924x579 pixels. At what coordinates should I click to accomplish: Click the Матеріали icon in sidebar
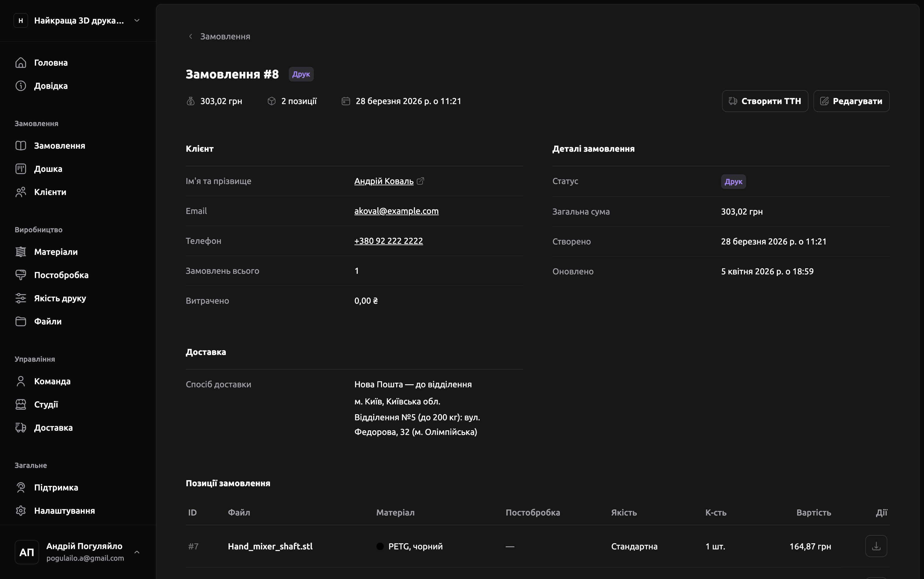(x=21, y=252)
